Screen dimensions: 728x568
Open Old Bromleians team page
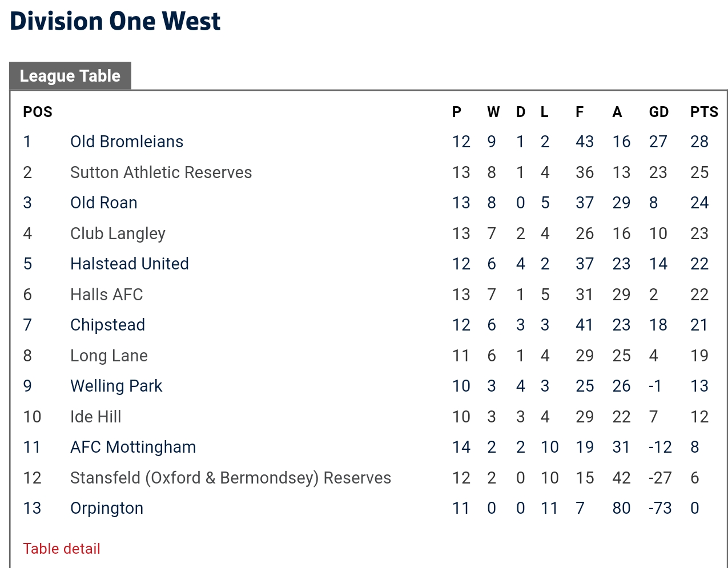tap(127, 142)
